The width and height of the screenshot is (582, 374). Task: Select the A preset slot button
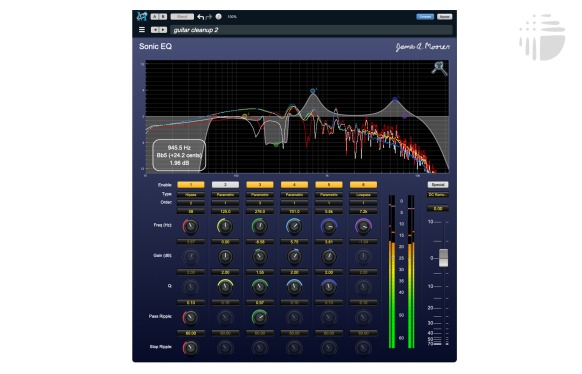pyautogui.click(x=155, y=17)
